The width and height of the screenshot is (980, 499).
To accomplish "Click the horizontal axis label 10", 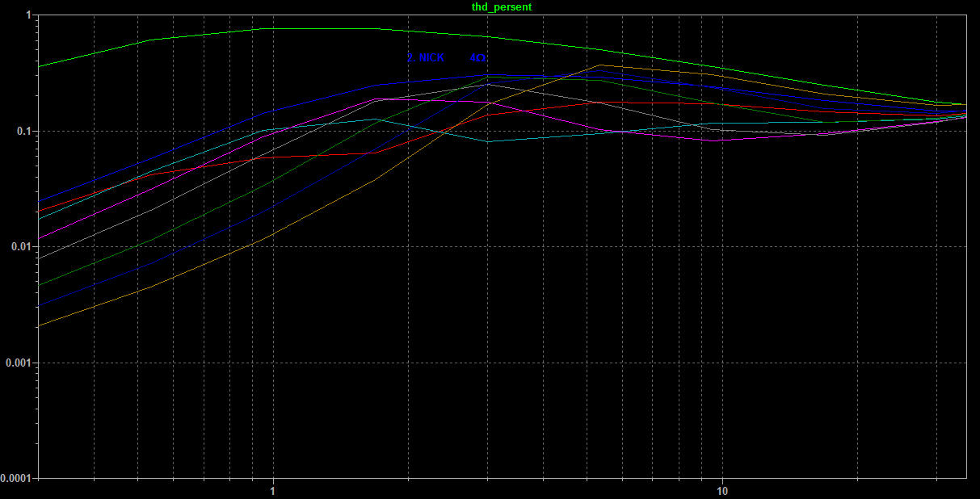I will pos(722,491).
